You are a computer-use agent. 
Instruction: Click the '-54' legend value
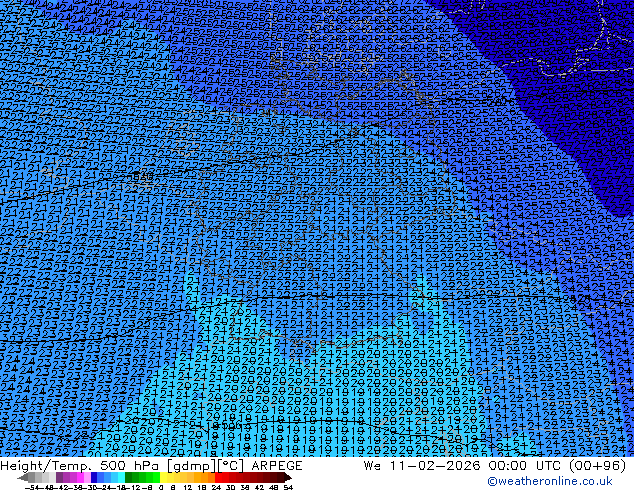(x=32, y=487)
